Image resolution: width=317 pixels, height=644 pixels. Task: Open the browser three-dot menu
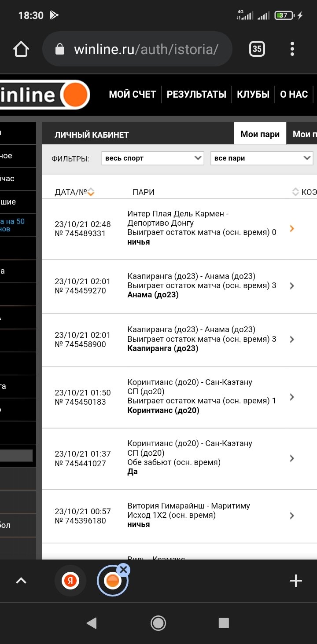click(x=292, y=49)
